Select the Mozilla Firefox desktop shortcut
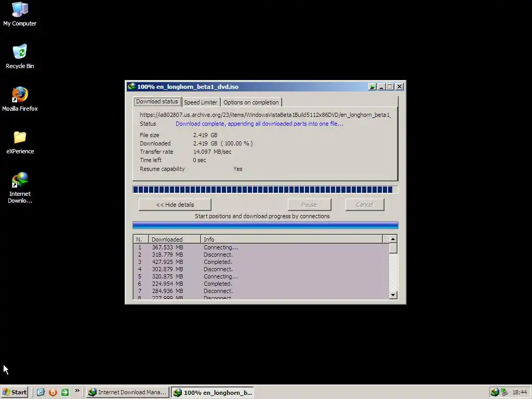Screen dimensions: 532x399 click(20, 99)
